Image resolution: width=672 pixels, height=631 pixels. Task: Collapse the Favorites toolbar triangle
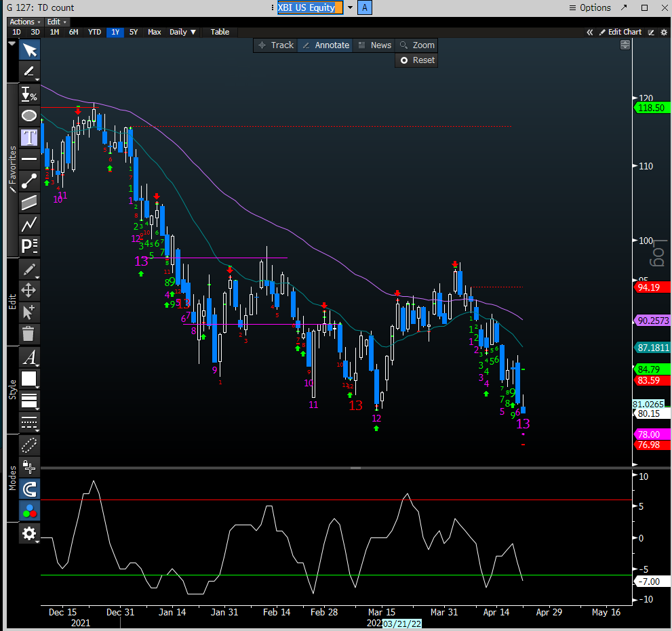pyautogui.click(x=12, y=43)
